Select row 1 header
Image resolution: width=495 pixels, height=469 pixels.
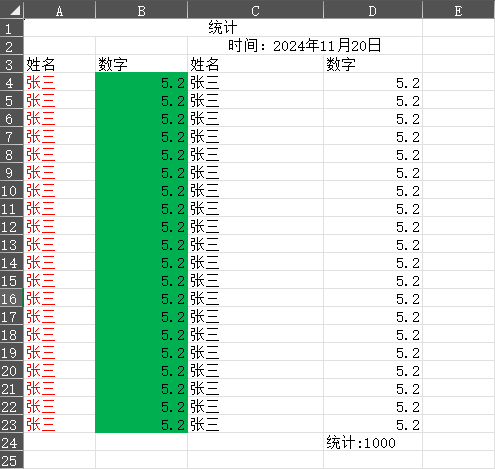pyautogui.click(x=12, y=28)
